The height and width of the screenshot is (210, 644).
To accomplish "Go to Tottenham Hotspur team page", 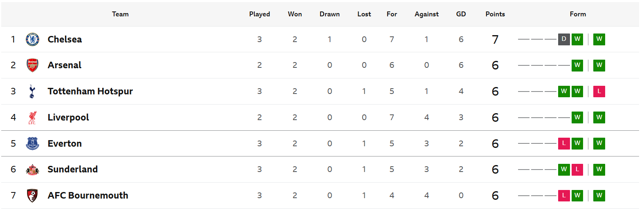I will (90, 92).
